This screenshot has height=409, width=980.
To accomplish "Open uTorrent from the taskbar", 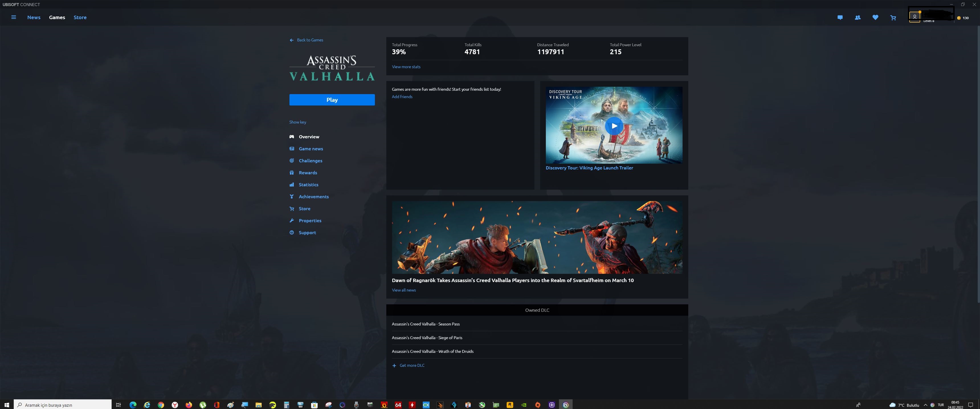I will pos(203,405).
